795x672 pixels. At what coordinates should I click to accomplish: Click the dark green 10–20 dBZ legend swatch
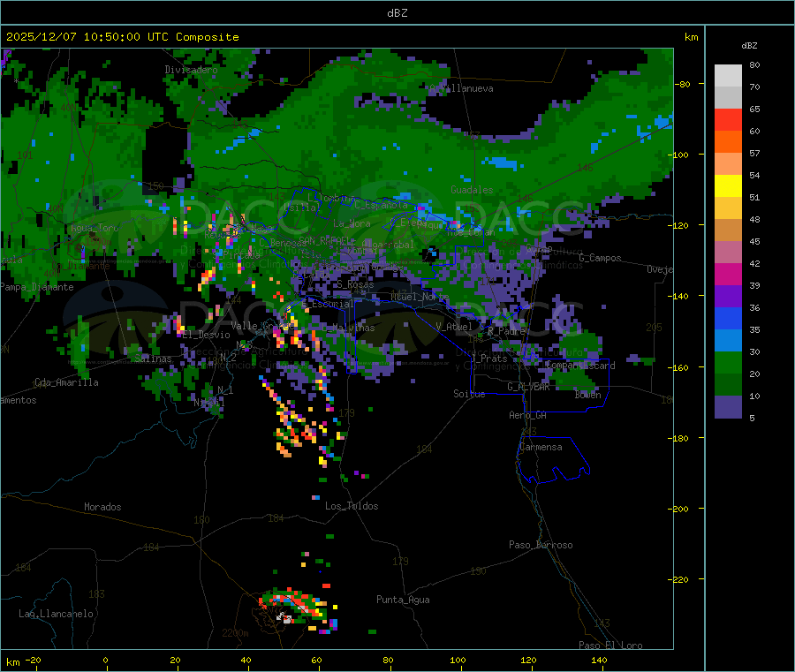(728, 385)
